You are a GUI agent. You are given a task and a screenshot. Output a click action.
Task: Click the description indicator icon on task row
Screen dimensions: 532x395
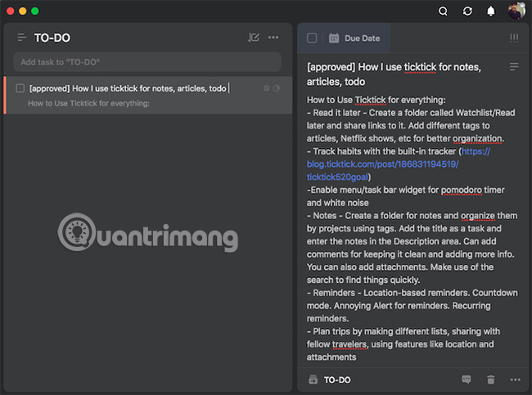267,88
